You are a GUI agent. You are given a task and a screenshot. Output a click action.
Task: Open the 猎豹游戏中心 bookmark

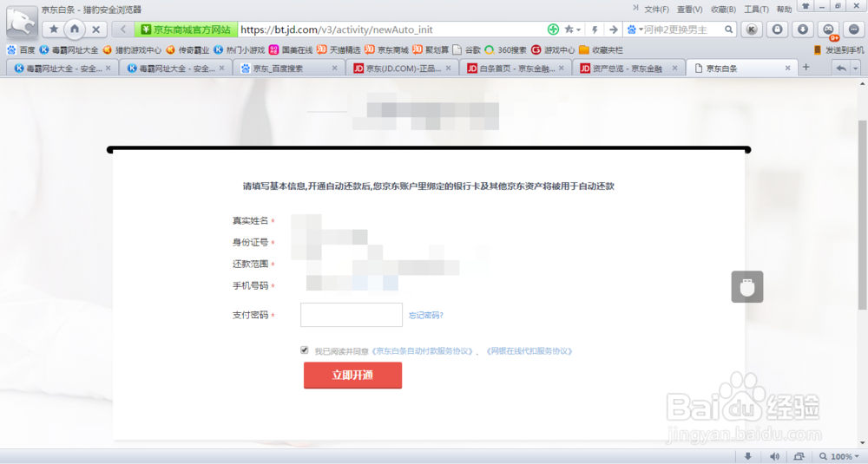(x=132, y=49)
